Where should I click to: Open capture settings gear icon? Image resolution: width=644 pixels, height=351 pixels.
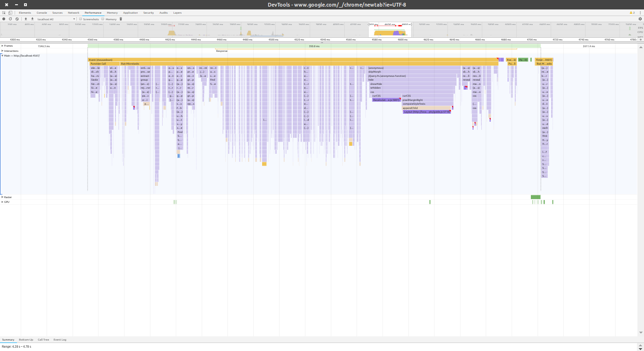click(x=640, y=19)
